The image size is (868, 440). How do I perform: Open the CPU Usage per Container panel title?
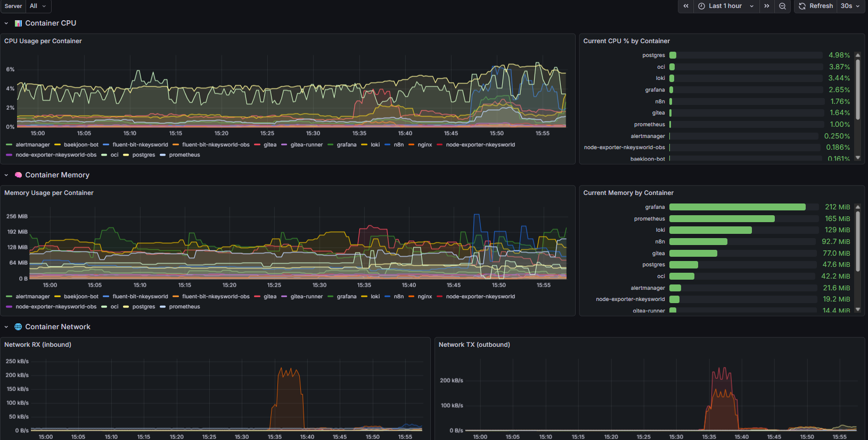tap(43, 41)
